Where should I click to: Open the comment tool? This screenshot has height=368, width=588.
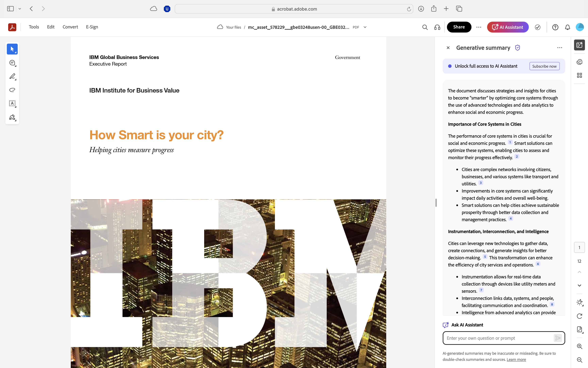click(x=12, y=63)
